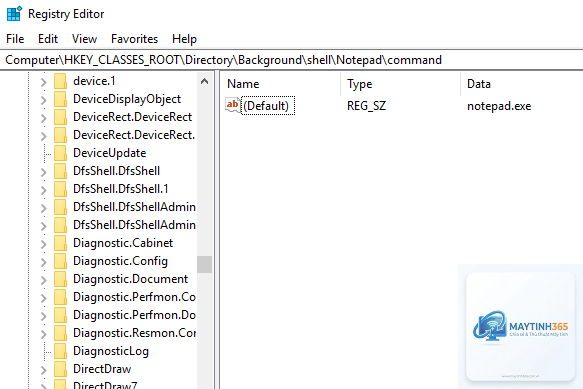The height and width of the screenshot is (389, 583).
Task: Open the View menu
Action: point(84,39)
